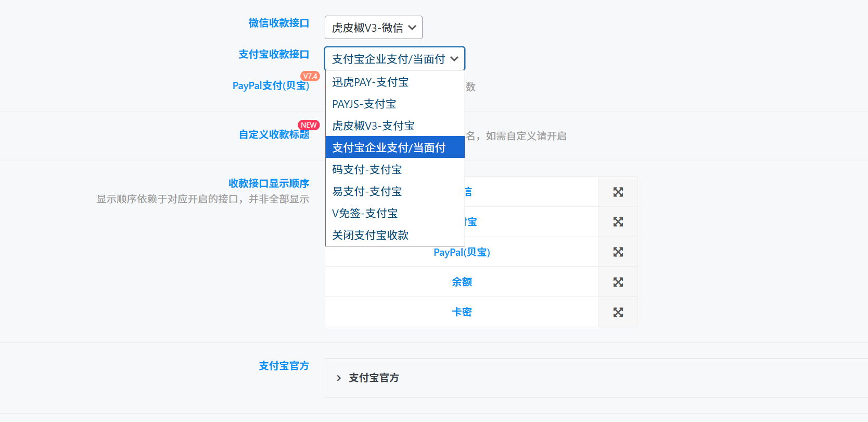868x422 pixels.
Task: Choose V免签-支付宝 from the options
Action: 365,214
